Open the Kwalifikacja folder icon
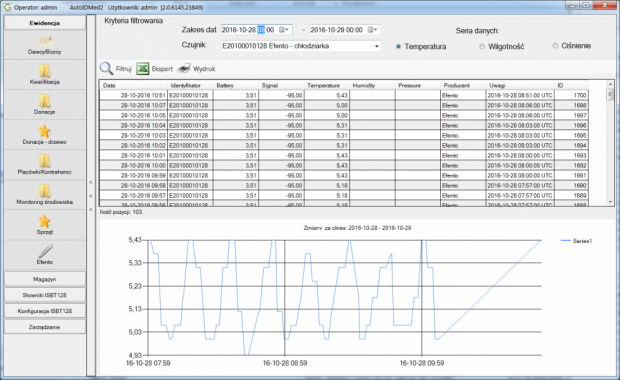 click(x=45, y=71)
